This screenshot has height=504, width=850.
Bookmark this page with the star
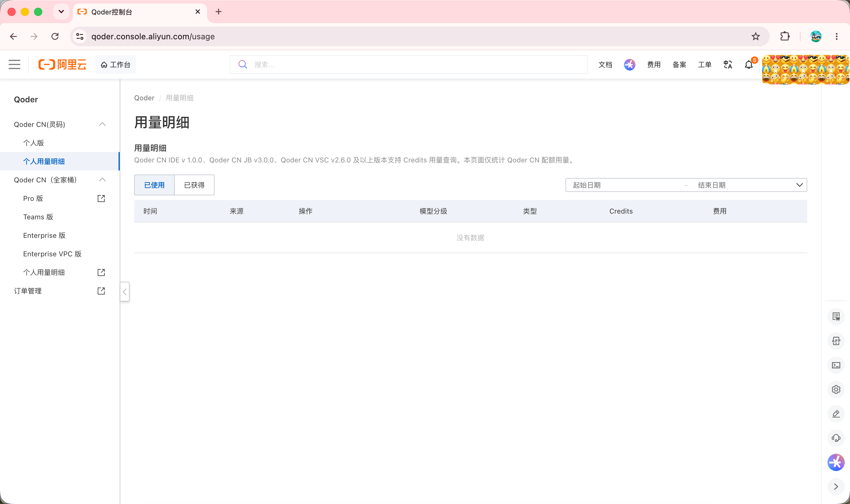click(x=755, y=36)
